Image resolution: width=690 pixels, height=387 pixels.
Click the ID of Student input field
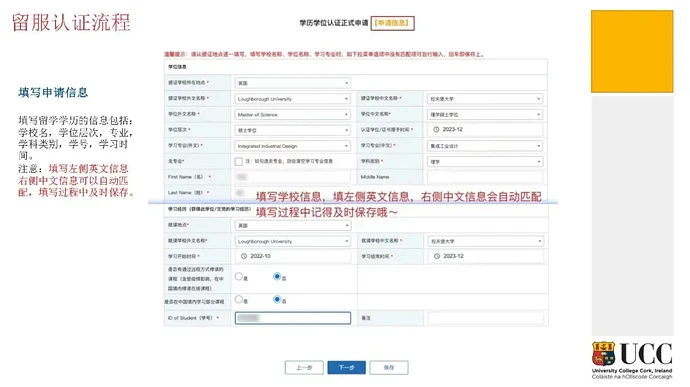[293, 318]
